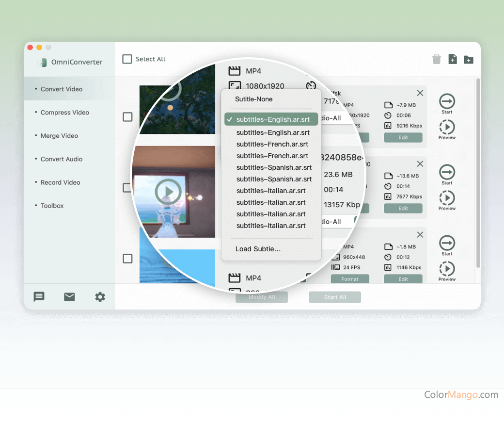Select checked subtitles–English.ar.srt entry
504x424 pixels.
coord(271,119)
